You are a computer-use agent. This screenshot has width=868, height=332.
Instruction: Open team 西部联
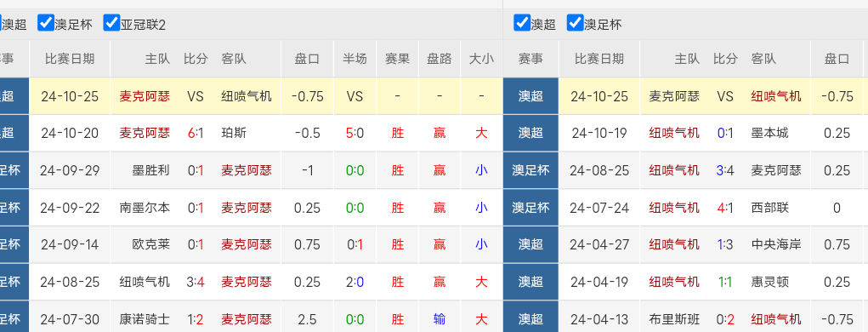point(770,208)
